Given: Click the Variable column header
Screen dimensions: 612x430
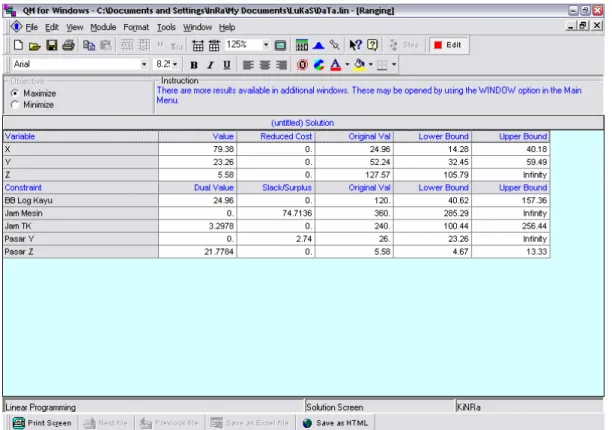Looking at the screenshot, I should tap(80, 137).
